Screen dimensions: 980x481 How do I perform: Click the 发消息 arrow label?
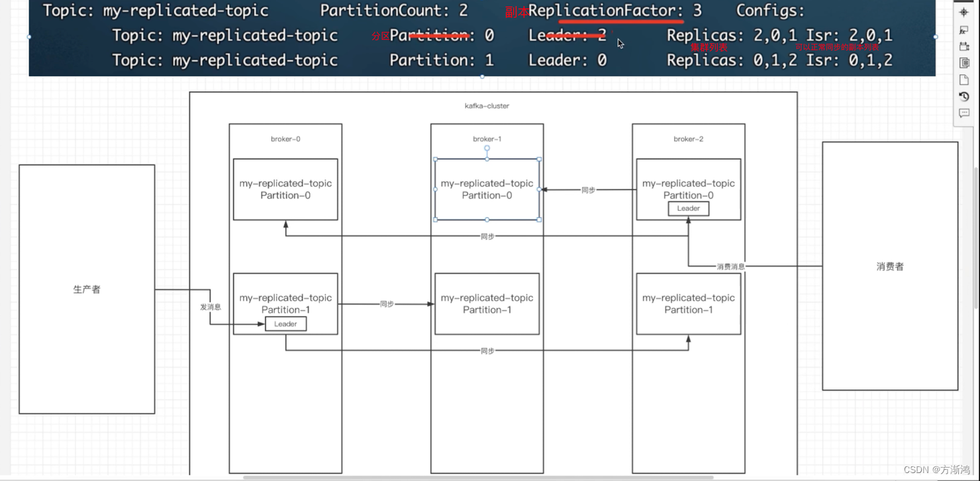[211, 307]
